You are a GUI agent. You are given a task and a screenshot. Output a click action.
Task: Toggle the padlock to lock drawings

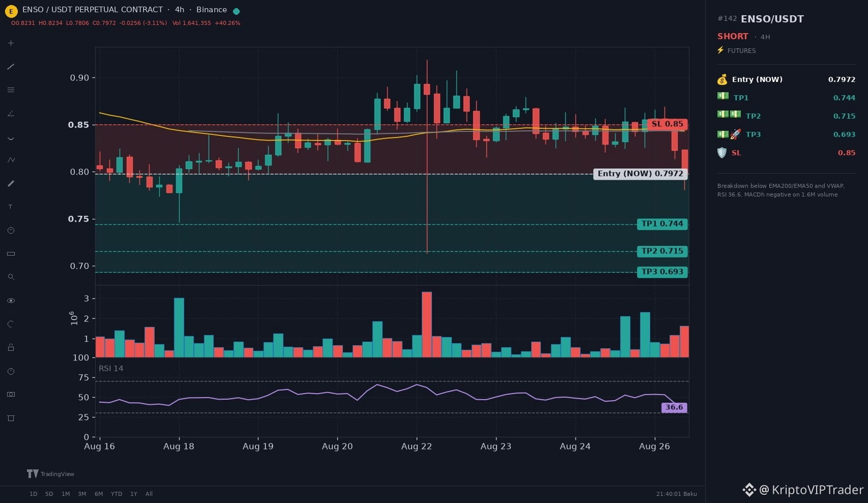coord(11,347)
